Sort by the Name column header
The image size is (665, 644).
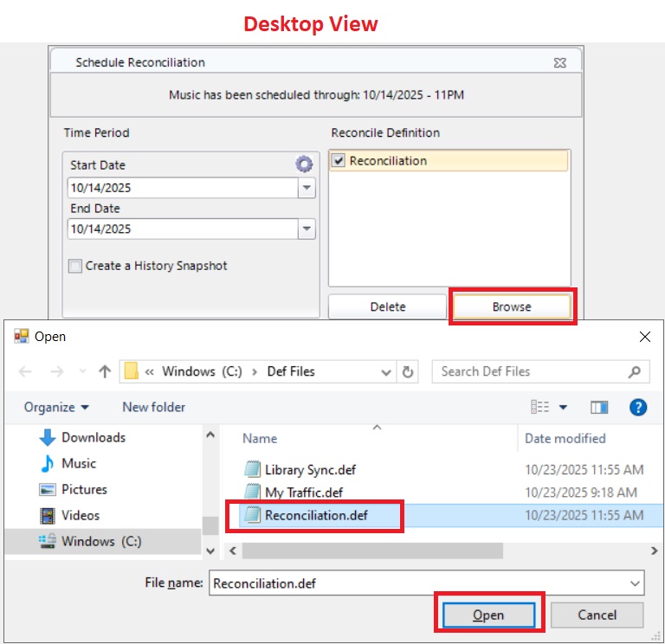pyautogui.click(x=260, y=438)
